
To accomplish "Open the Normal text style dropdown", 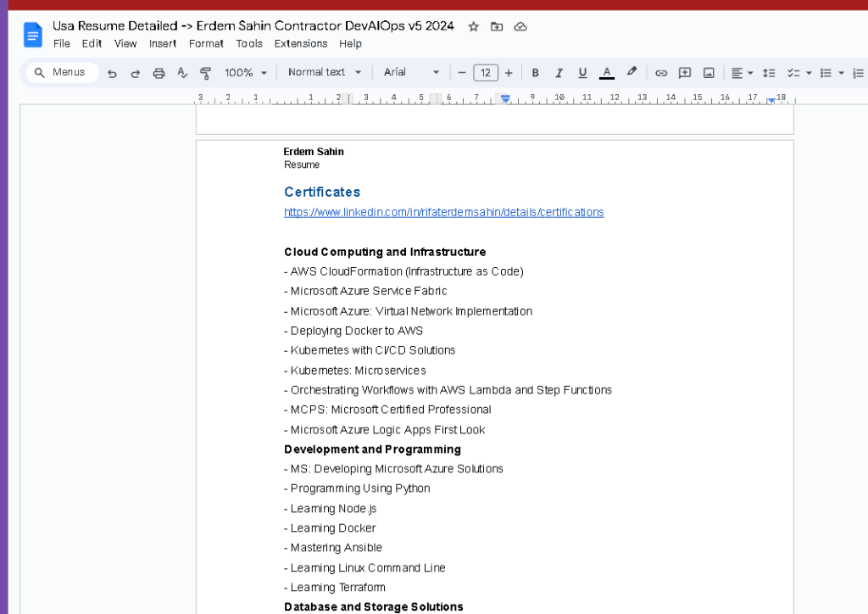I will 325,72.
